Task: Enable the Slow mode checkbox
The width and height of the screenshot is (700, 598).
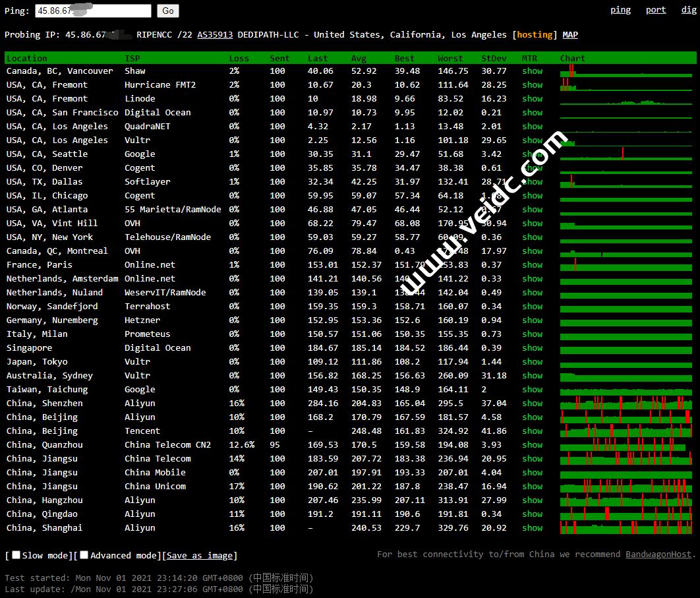Action: (x=16, y=555)
